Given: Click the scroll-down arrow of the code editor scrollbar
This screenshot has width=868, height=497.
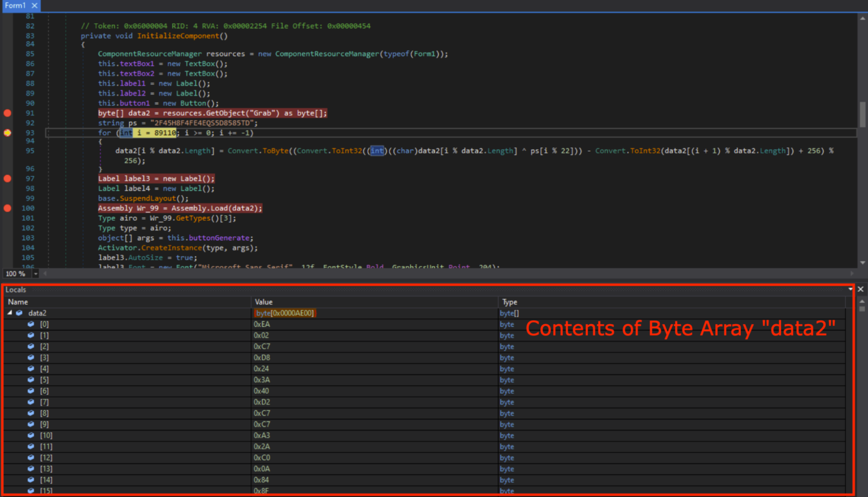Looking at the screenshot, I should [x=863, y=262].
